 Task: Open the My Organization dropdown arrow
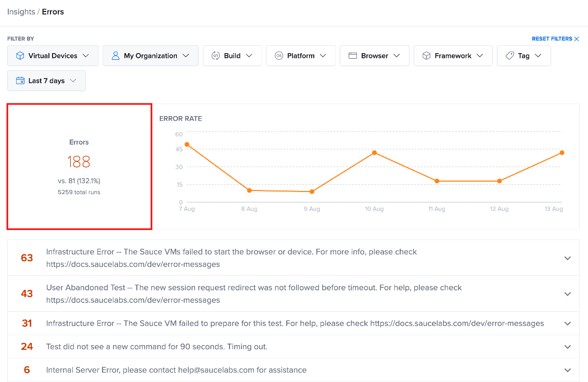(186, 56)
